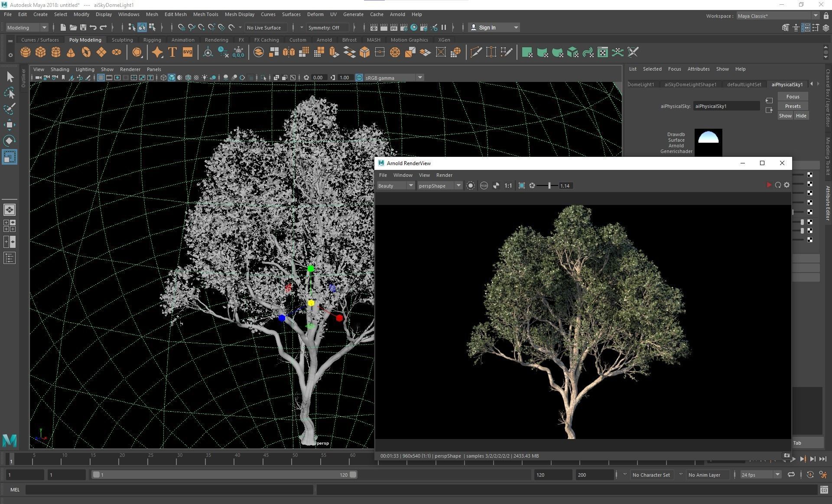Viewport: 832px width, 504px height.
Task: Click the IPR render icon in the status line
Action: [393, 27]
